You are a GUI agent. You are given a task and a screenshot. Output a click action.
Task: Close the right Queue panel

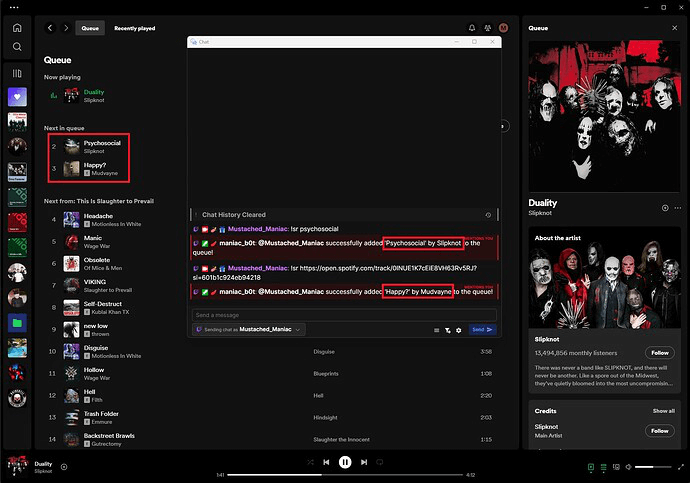tap(675, 28)
